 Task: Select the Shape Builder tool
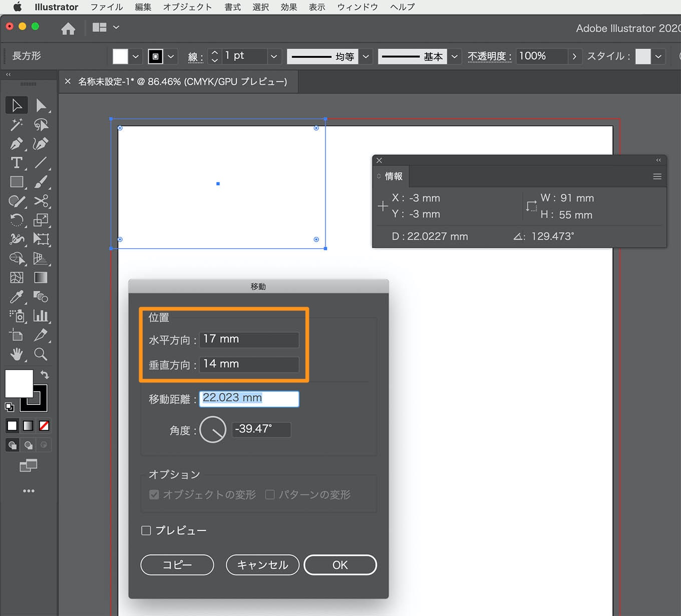click(17, 259)
